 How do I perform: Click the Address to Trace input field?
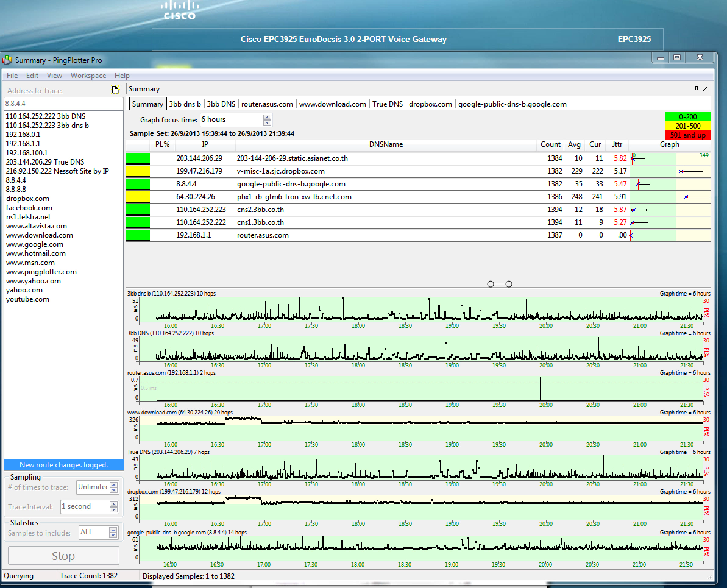(64, 104)
